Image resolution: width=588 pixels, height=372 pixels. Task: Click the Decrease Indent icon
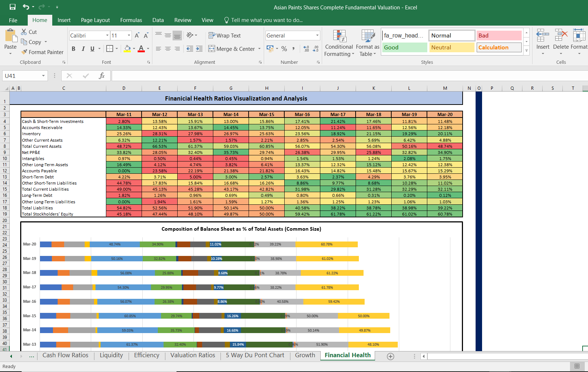coord(190,49)
